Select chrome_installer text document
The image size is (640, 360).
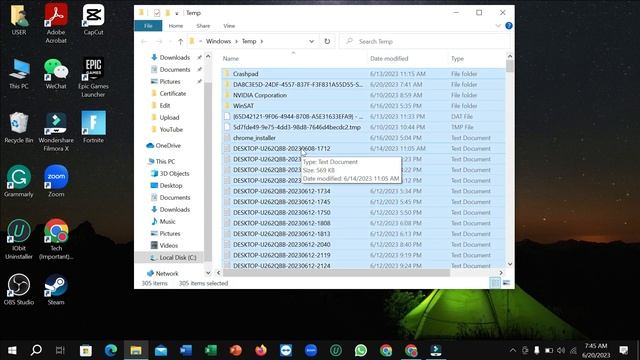[x=254, y=138]
